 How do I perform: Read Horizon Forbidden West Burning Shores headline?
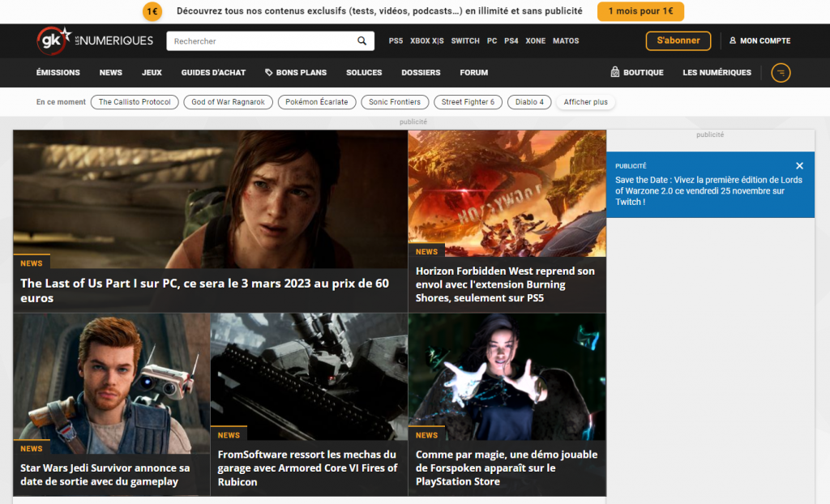pos(505,284)
